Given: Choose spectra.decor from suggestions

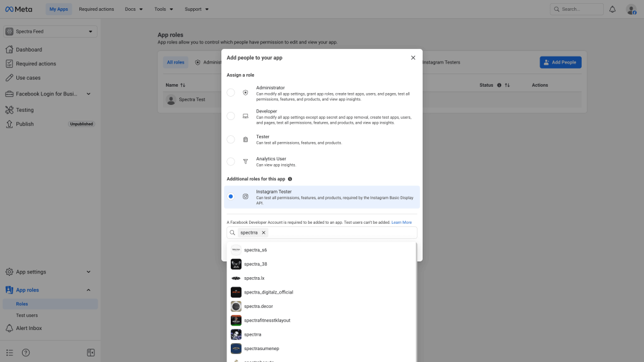Looking at the screenshot, I should (x=321, y=306).
